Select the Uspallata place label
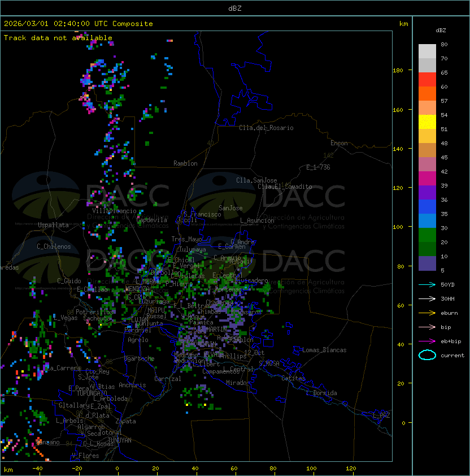 (x=53, y=225)
